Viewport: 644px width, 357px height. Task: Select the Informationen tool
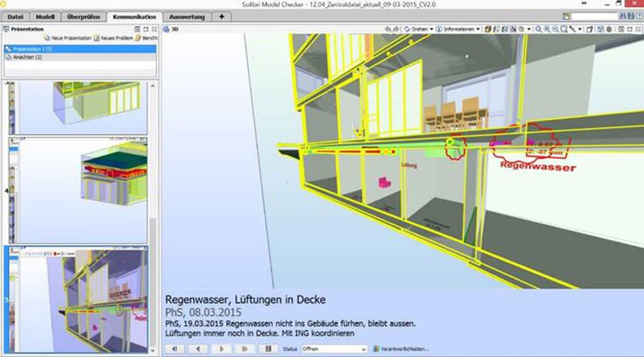455,29
